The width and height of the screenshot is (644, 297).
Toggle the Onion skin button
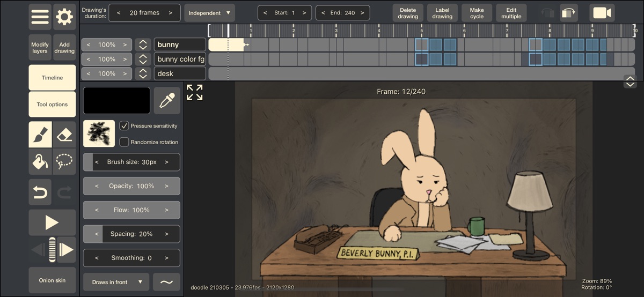[x=53, y=280]
